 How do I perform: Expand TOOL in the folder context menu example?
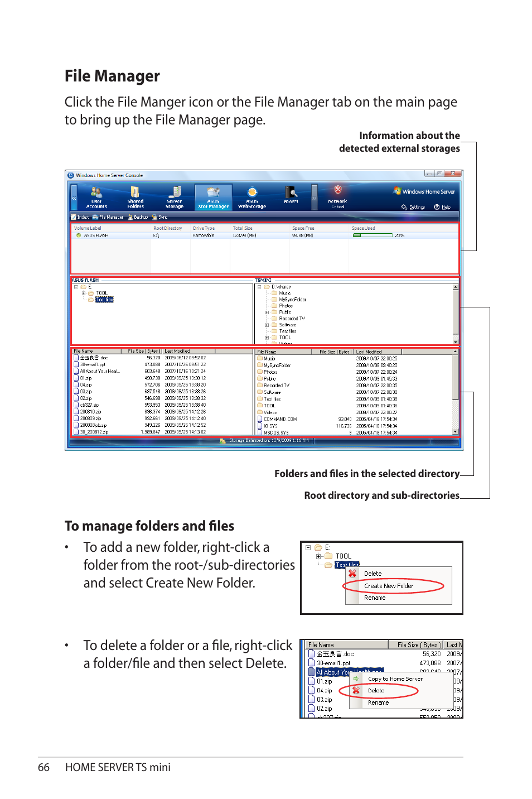318,556
